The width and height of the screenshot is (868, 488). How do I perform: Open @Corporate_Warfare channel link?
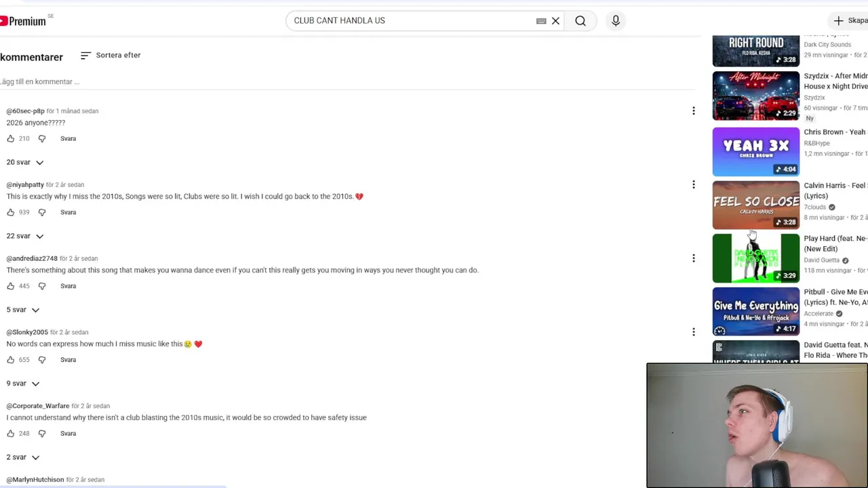pos(38,407)
